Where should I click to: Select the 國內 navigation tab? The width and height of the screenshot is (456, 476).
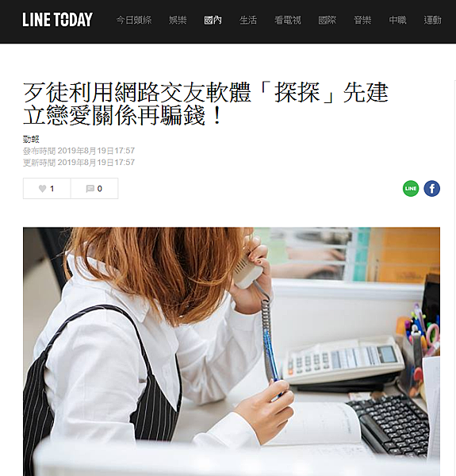coord(213,21)
